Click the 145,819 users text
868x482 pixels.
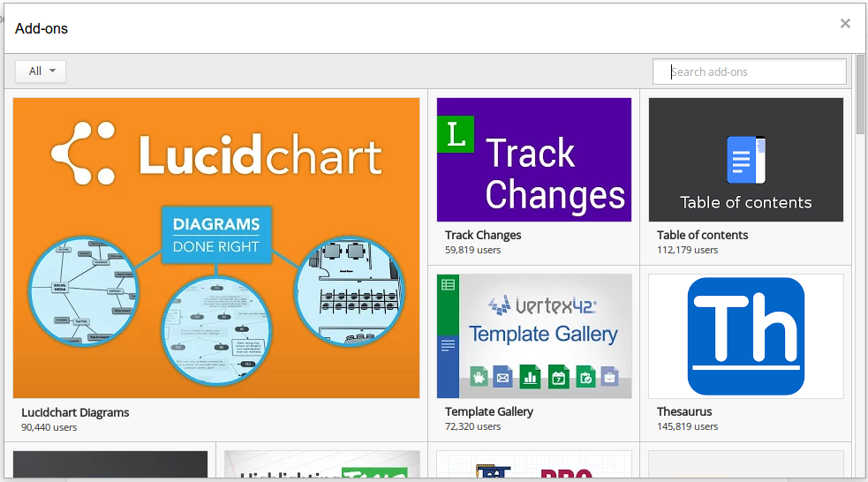click(x=687, y=426)
